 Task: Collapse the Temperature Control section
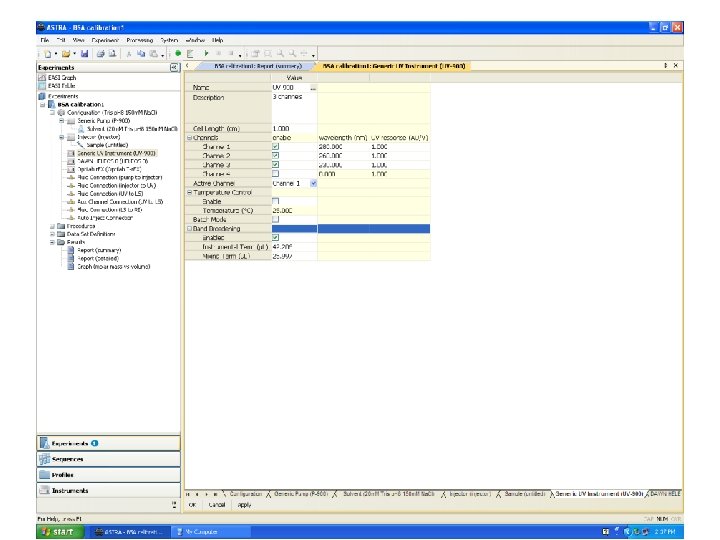point(189,192)
